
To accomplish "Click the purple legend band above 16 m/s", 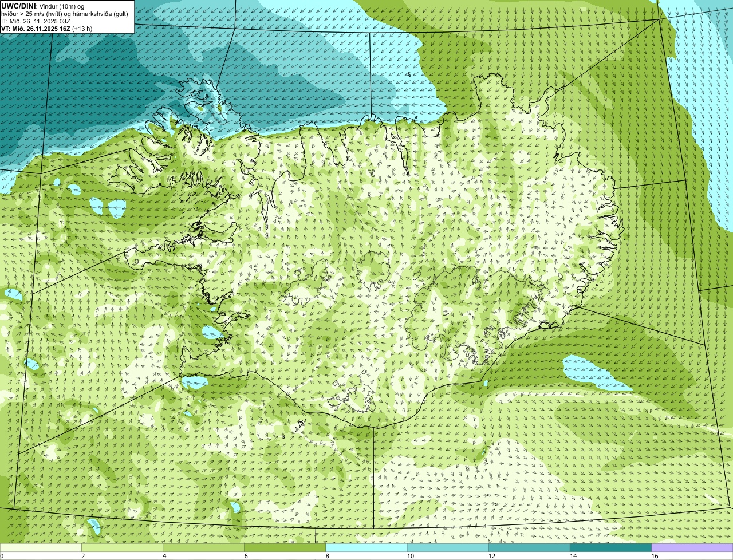I will (x=692, y=547).
